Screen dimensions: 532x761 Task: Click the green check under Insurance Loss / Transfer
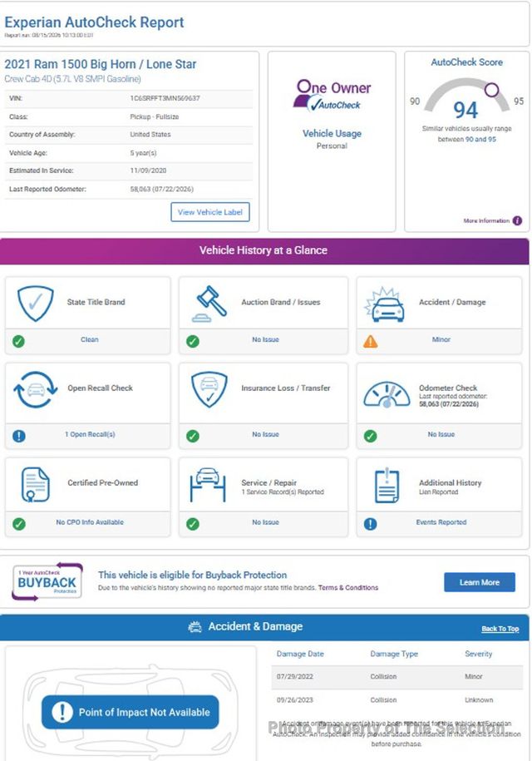pos(193,436)
